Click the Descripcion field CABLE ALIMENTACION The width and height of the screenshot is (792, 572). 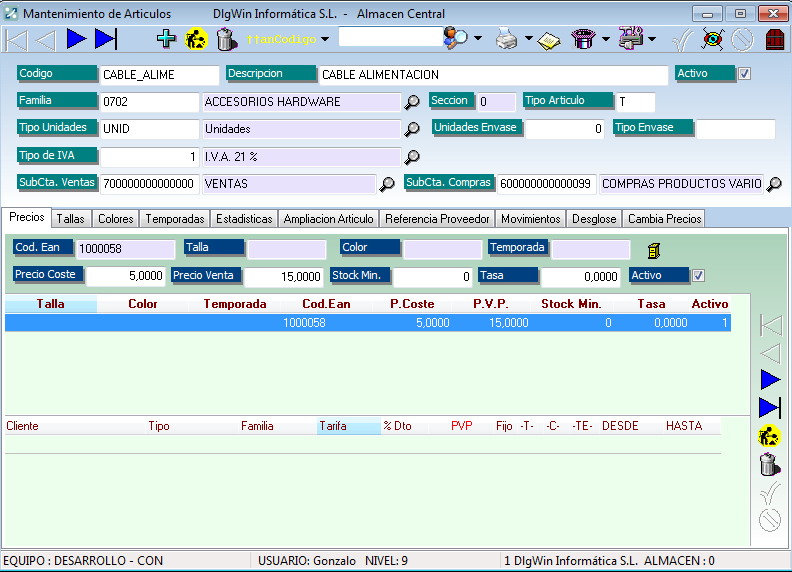click(x=493, y=75)
